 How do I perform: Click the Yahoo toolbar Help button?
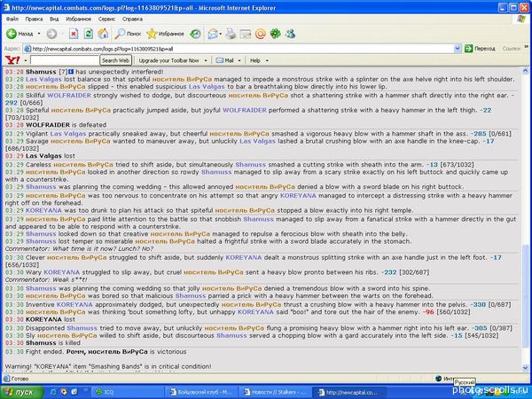click(255, 60)
